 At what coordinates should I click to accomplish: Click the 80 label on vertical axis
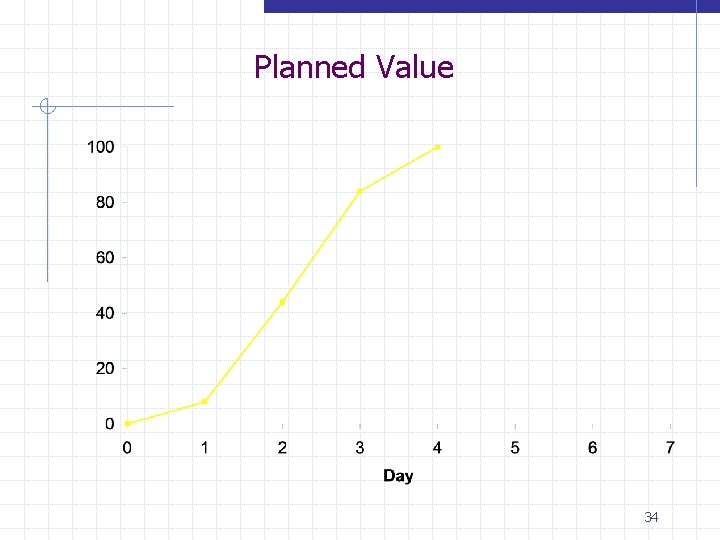pyautogui.click(x=105, y=202)
